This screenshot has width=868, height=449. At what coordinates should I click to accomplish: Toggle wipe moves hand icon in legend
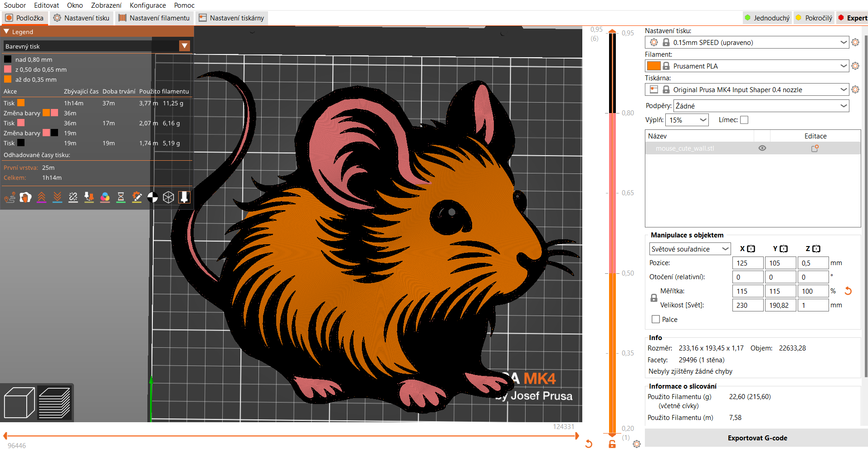25,197
